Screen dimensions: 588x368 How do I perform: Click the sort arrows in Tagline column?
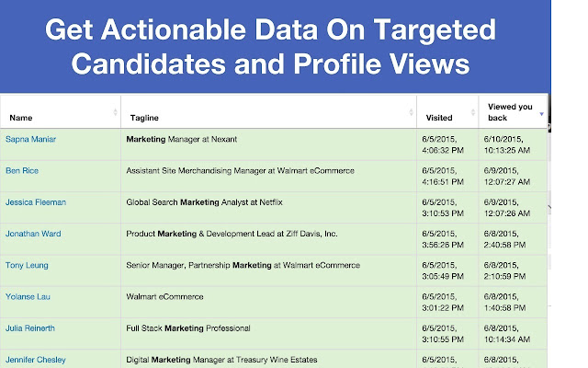click(412, 112)
